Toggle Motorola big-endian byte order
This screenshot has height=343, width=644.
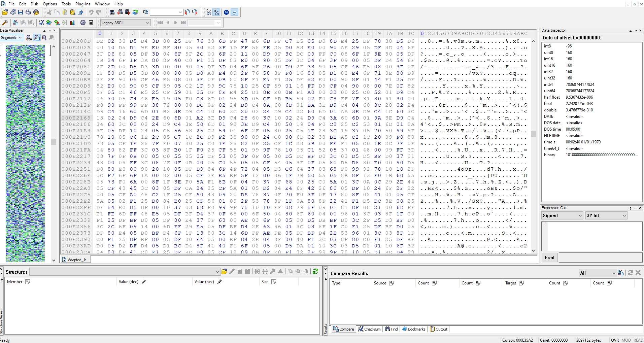click(227, 12)
